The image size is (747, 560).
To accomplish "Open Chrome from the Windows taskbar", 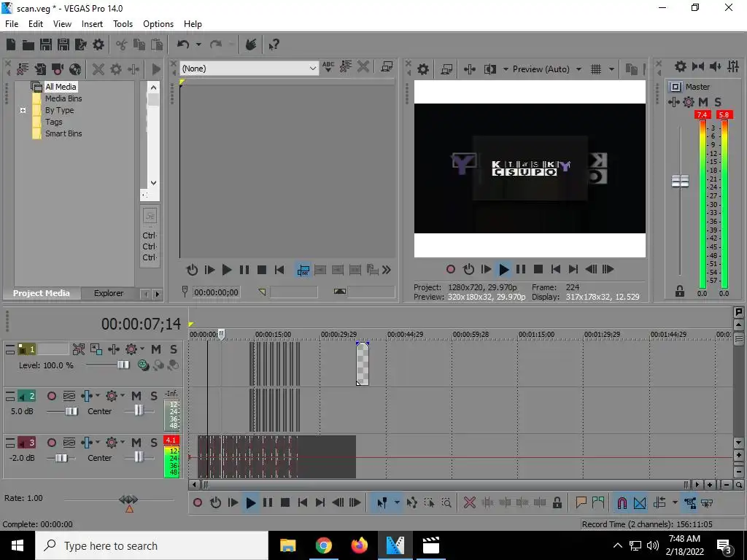I will (x=323, y=545).
